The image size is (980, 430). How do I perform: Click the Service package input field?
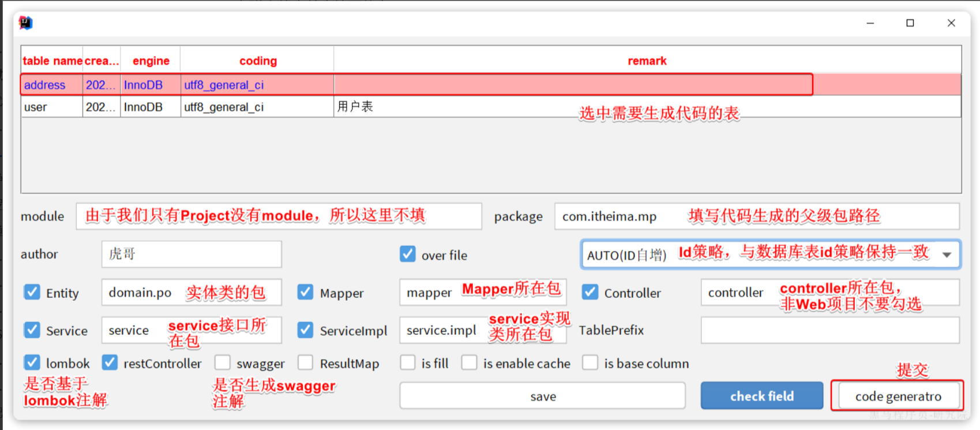[192, 330]
